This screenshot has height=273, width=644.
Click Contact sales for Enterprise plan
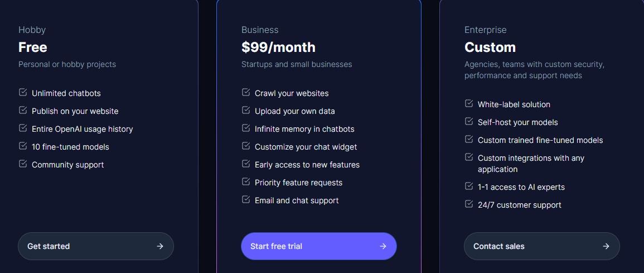(542, 246)
